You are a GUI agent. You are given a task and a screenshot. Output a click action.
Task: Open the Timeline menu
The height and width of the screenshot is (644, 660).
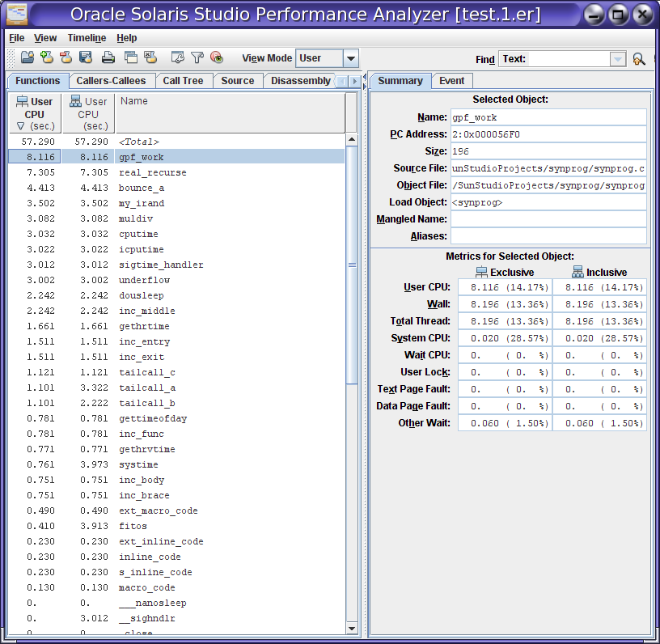click(x=87, y=38)
